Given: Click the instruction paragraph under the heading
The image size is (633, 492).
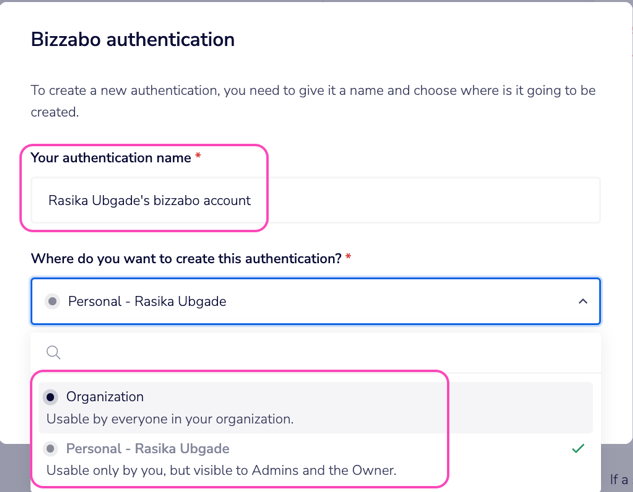Looking at the screenshot, I should coord(313,101).
